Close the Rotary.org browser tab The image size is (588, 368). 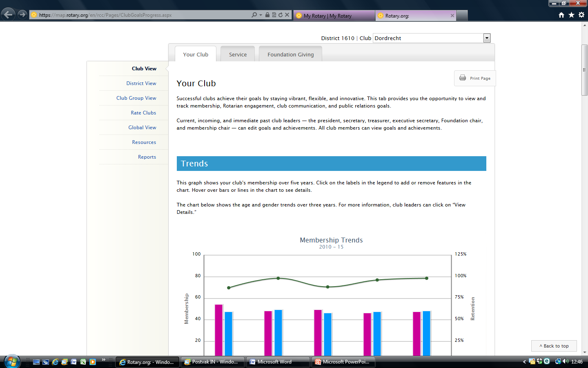point(452,16)
